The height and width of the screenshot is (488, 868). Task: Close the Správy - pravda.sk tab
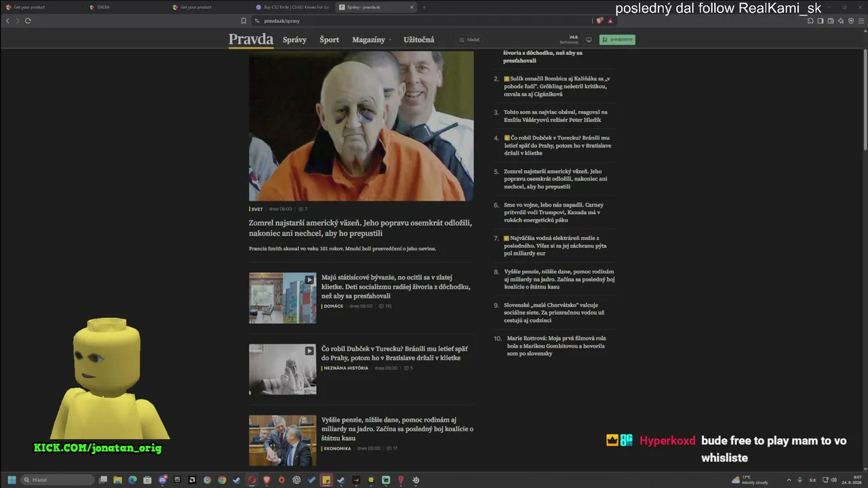tap(412, 7)
